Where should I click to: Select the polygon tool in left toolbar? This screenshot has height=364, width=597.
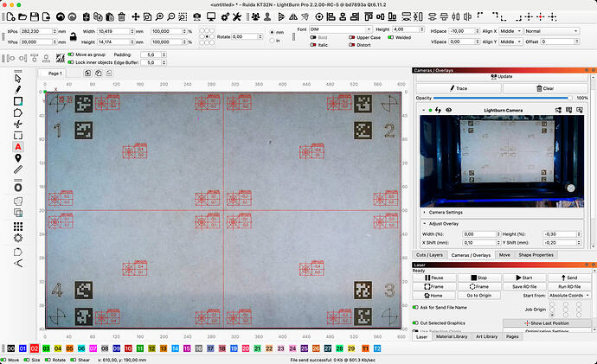click(18, 112)
